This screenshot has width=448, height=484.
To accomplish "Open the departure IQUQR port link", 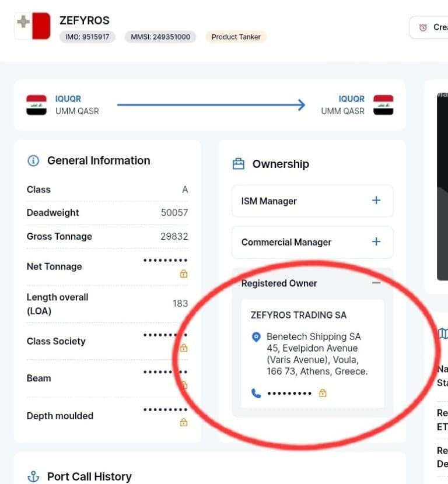I will point(68,99).
